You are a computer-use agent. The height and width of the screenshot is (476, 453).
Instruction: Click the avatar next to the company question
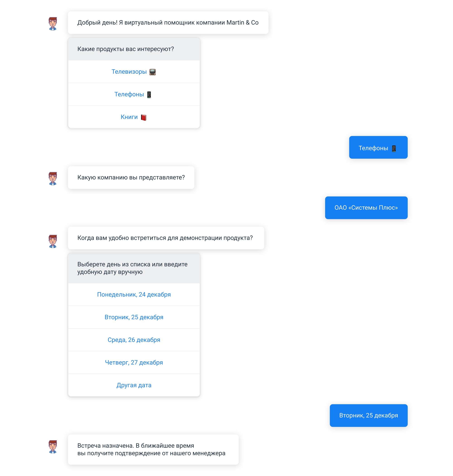[53, 179]
